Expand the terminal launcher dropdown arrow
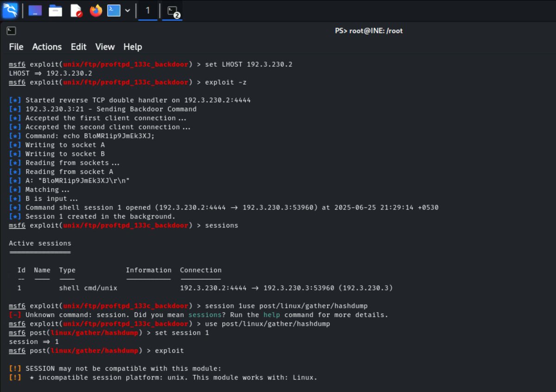Screen dimensions: 556x392 [x=127, y=10]
